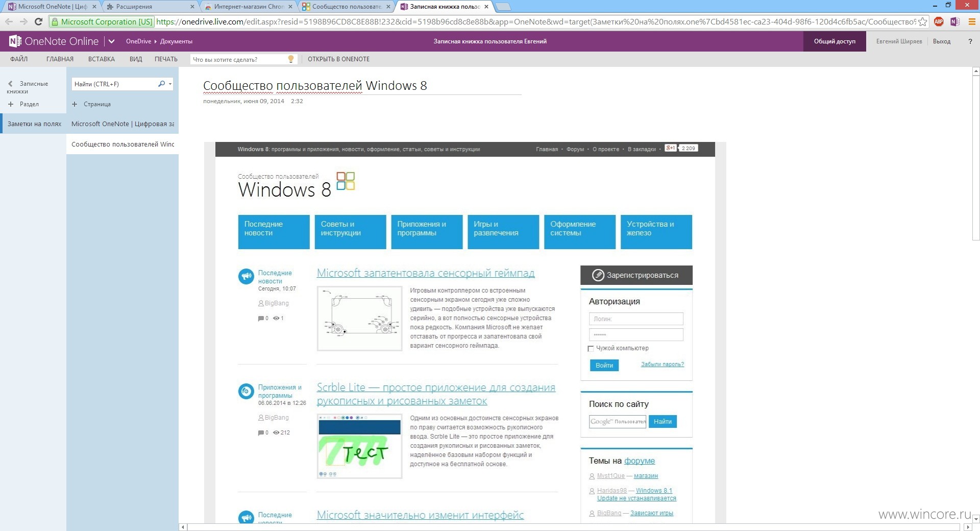Close the Расширения browser tab
Screen dimensions: 980x531
point(192,7)
